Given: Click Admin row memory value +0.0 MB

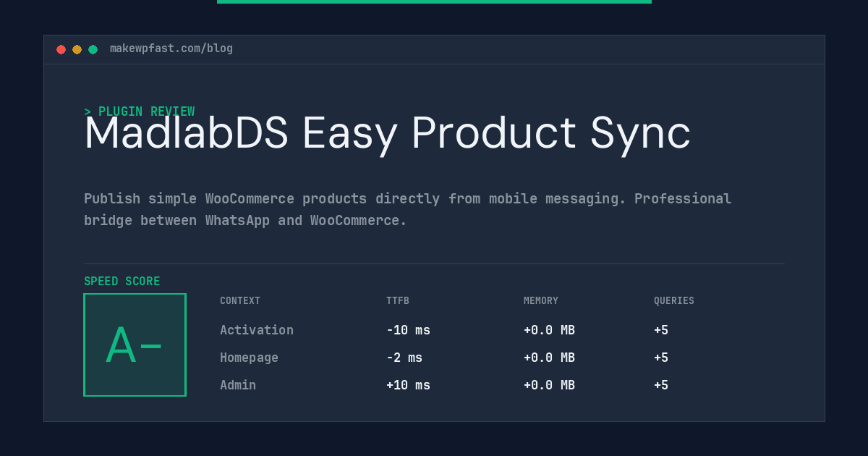Looking at the screenshot, I should (x=549, y=385).
